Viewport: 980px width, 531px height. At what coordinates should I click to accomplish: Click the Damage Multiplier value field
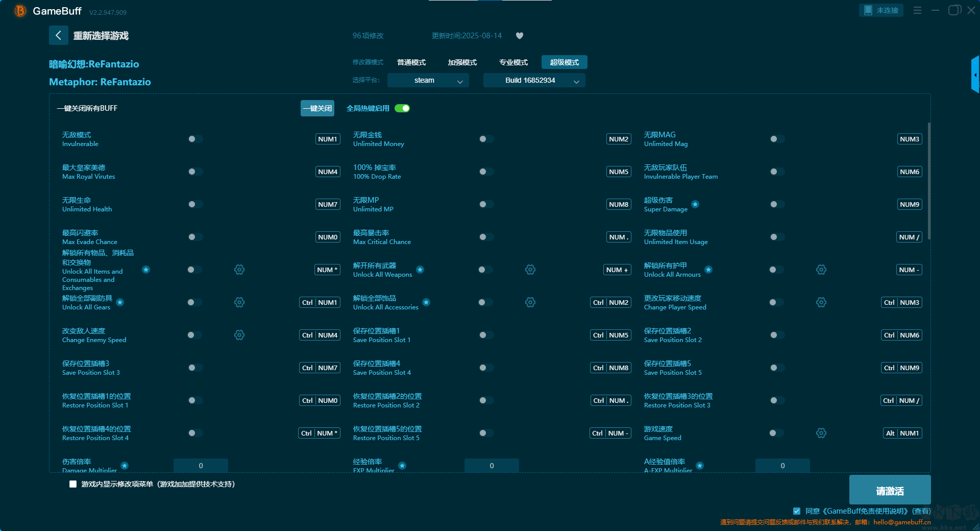coord(201,465)
